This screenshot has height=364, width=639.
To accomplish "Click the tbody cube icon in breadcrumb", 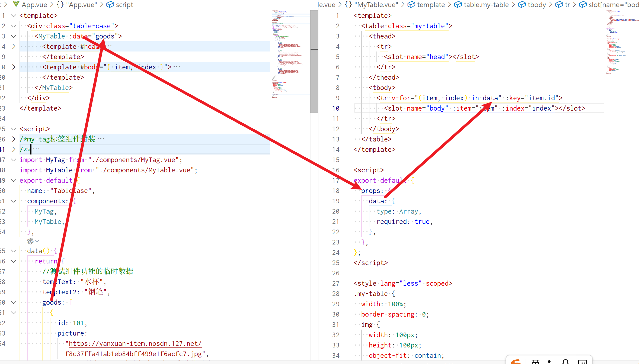I will click(x=522, y=5).
